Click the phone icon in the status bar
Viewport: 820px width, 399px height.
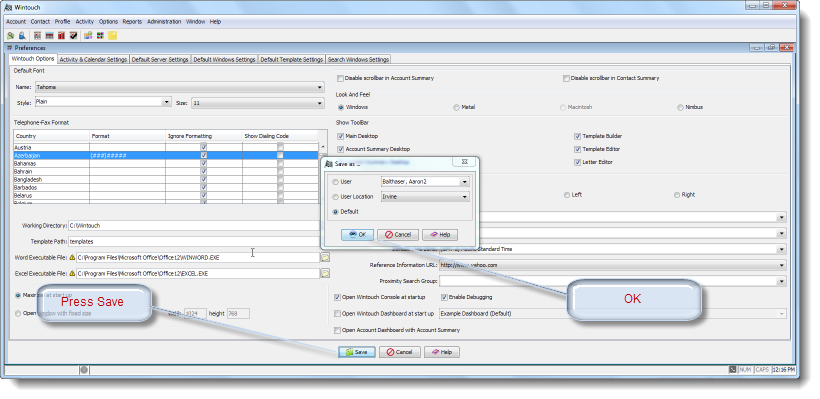pos(733,370)
